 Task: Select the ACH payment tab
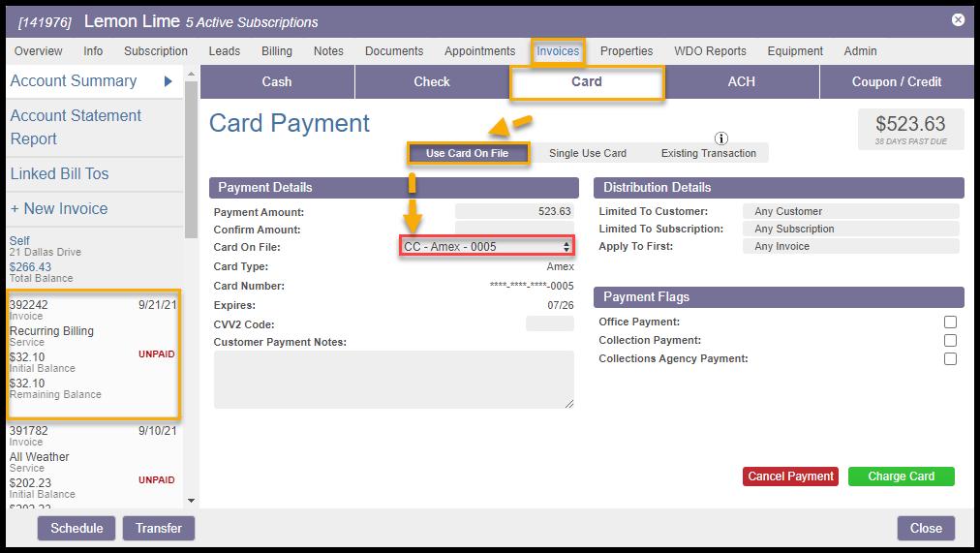741,82
